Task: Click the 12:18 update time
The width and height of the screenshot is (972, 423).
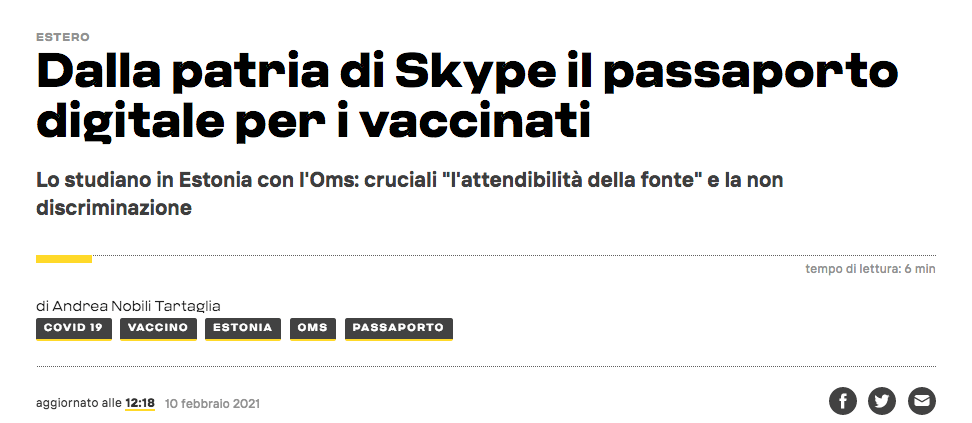Action: pyautogui.click(x=140, y=403)
